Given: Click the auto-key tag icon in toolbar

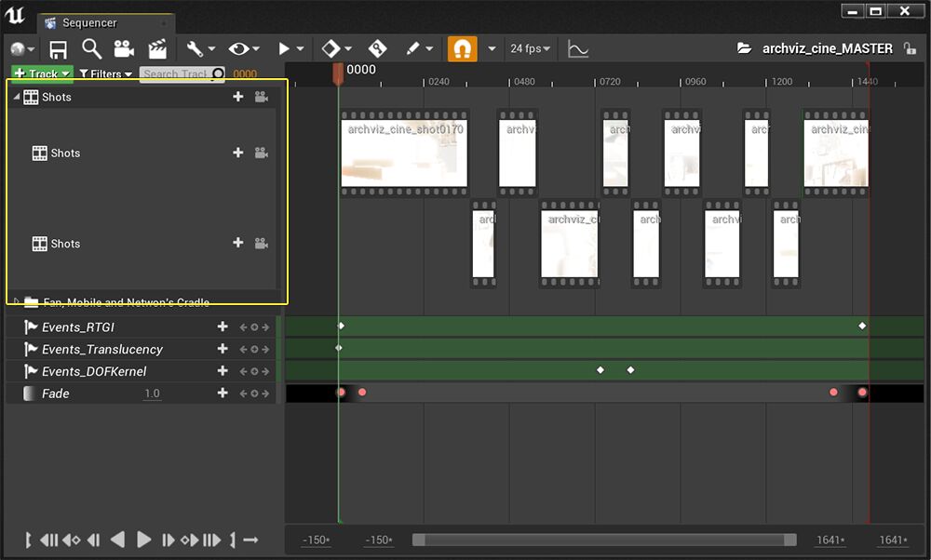Looking at the screenshot, I should 377,48.
